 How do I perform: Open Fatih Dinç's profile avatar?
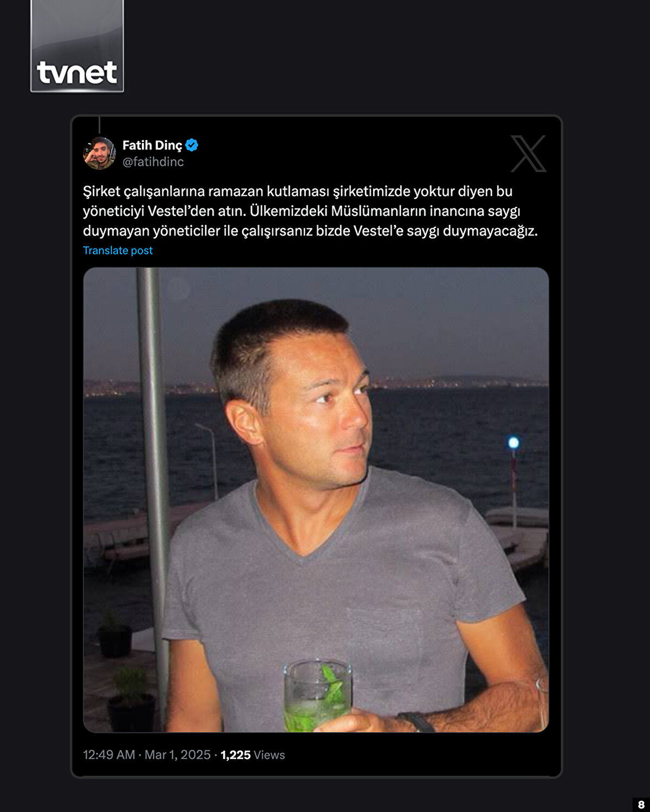click(x=99, y=153)
